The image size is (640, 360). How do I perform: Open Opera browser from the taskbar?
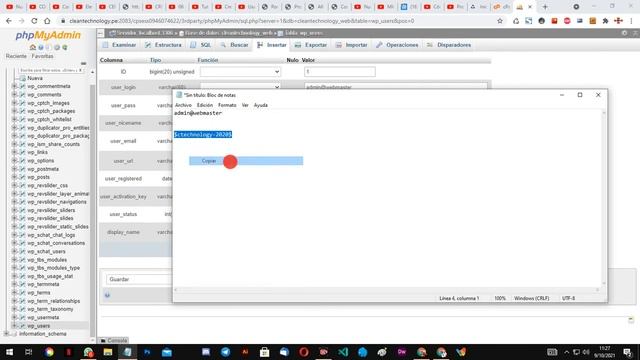[304, 352]
